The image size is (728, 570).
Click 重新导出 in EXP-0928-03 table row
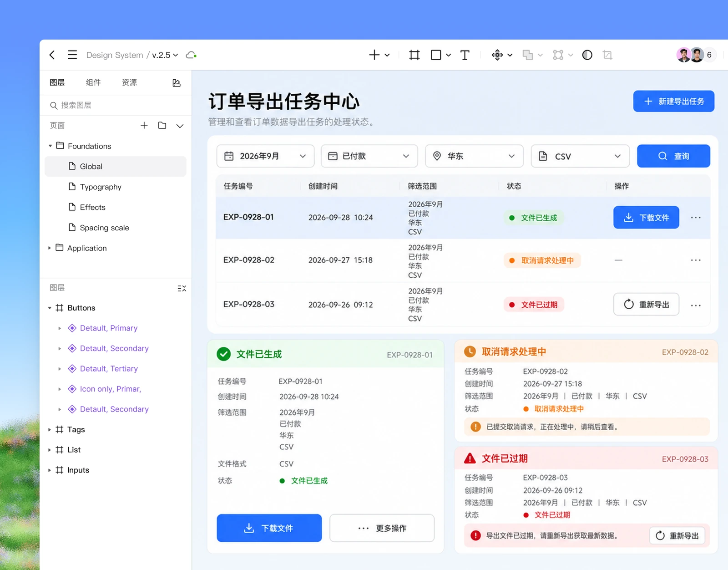(x=646, y=304)
